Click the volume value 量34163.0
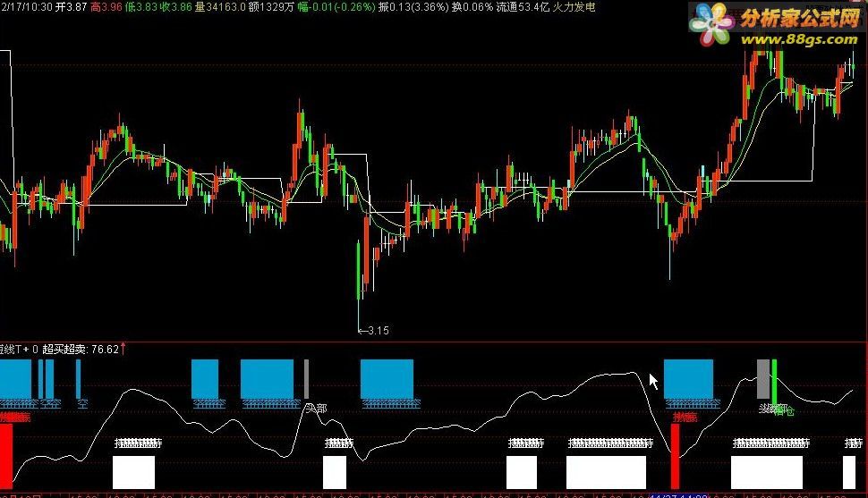This screenshot has height=498, width=868. click(220, 7)
